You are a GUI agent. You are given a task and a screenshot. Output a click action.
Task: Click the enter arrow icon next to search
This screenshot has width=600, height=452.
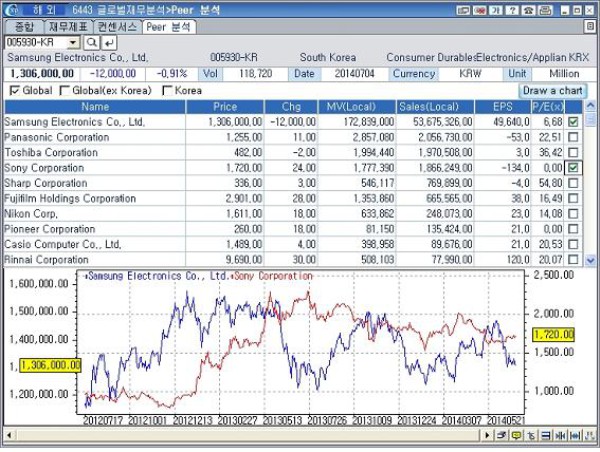pyautogui.click(x=107, y=44)
